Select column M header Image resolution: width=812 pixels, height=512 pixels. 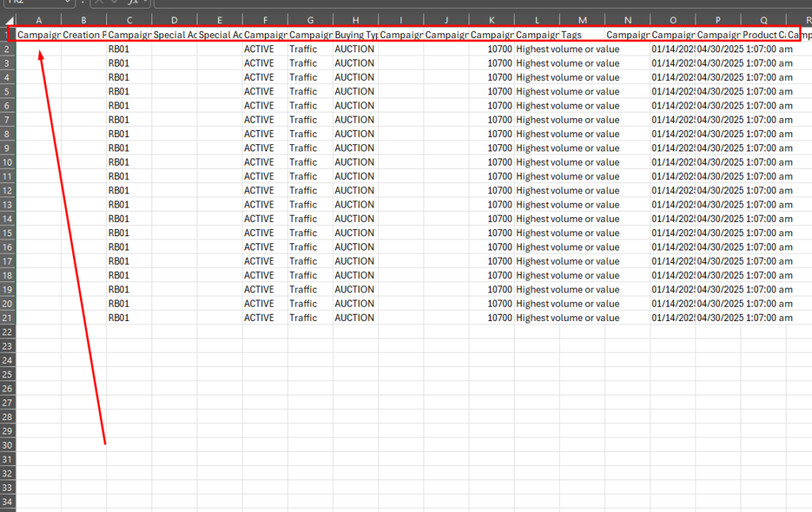click(582, 19)
